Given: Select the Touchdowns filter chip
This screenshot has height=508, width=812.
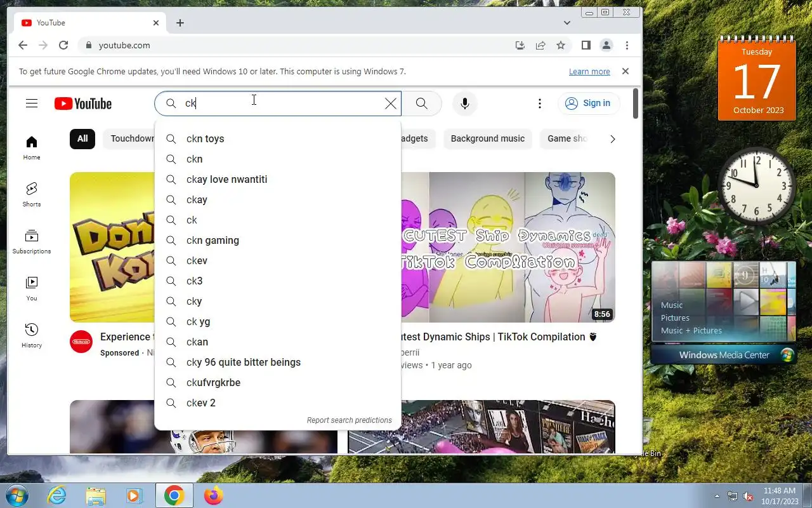Looking at the screenshot, I should [x=129, y=138].
